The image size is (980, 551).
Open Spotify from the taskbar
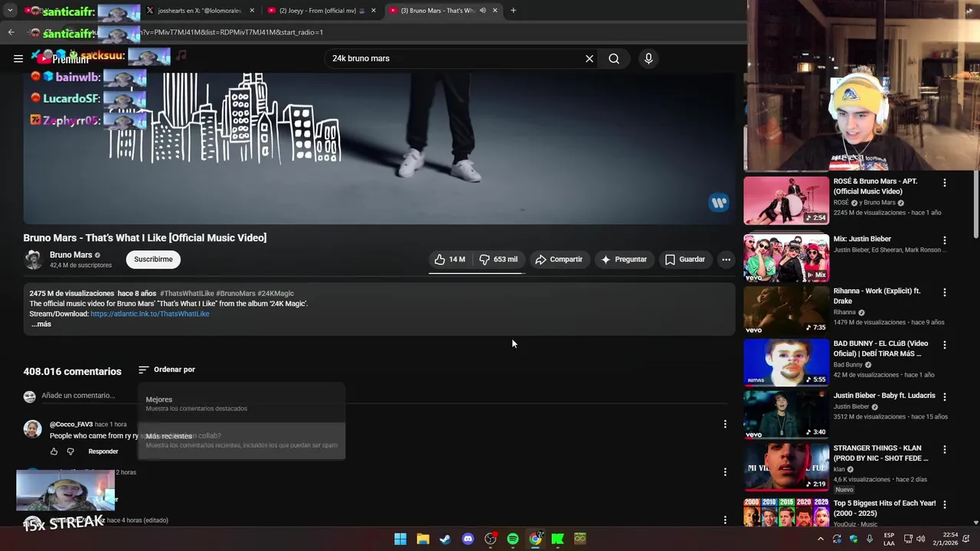(x=513, y=539)
